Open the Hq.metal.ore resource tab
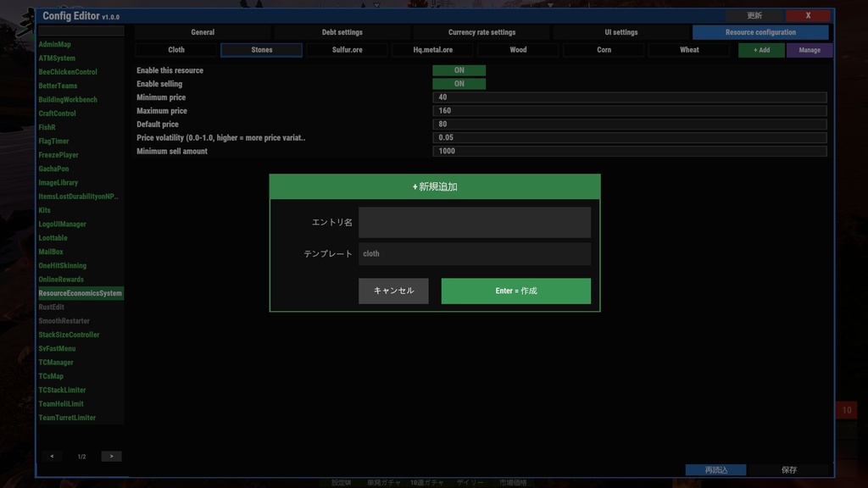The image size is (868, 488). [x=432, y=49]
